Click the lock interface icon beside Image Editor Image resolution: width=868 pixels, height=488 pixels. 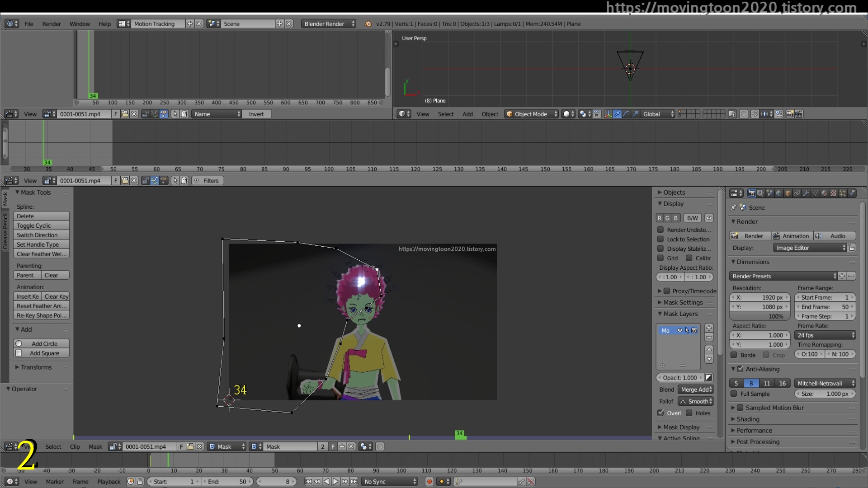click(852, 248)
